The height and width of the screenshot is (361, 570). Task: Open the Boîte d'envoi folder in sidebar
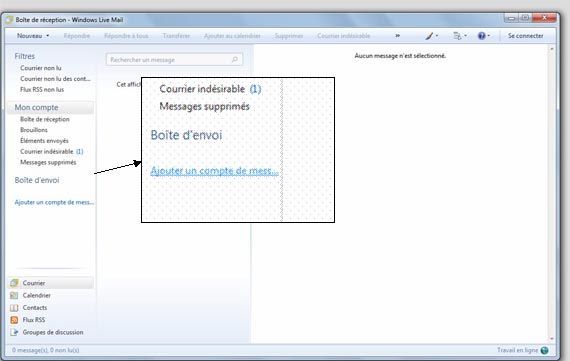point(37,180)
